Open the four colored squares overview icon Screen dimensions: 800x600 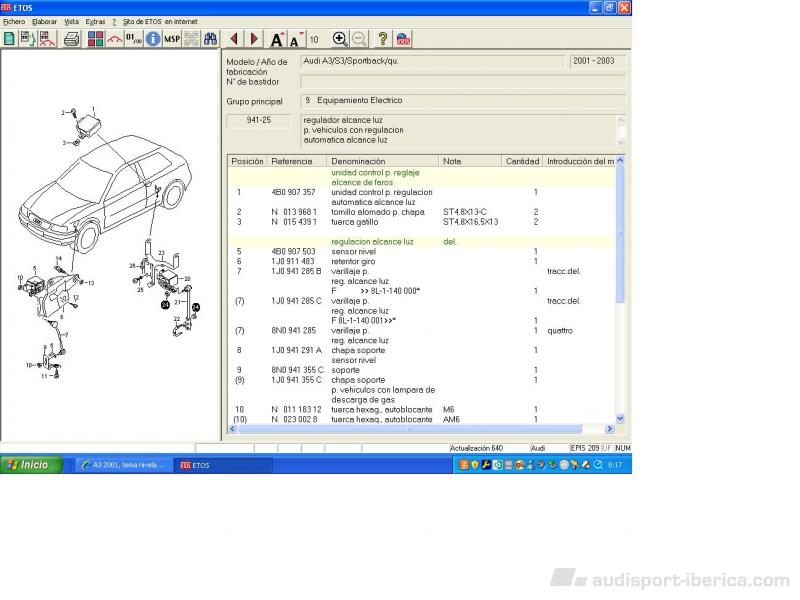[95, 39]
